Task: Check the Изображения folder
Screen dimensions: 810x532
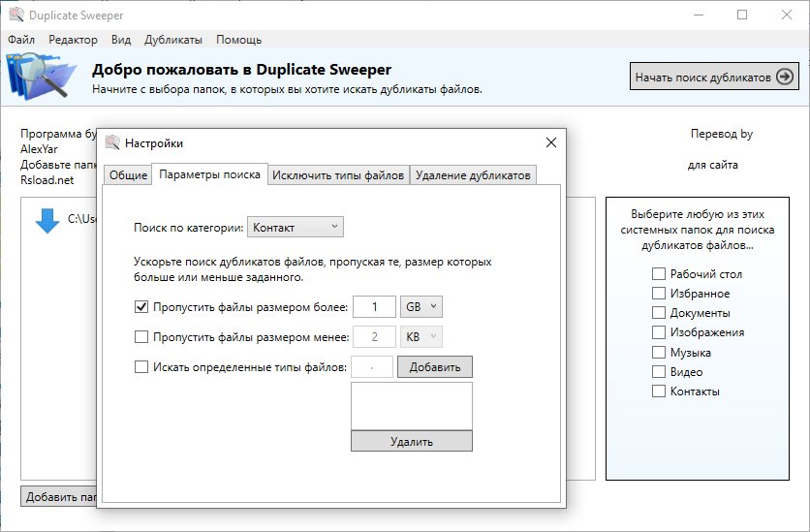Action: point(659,332)
